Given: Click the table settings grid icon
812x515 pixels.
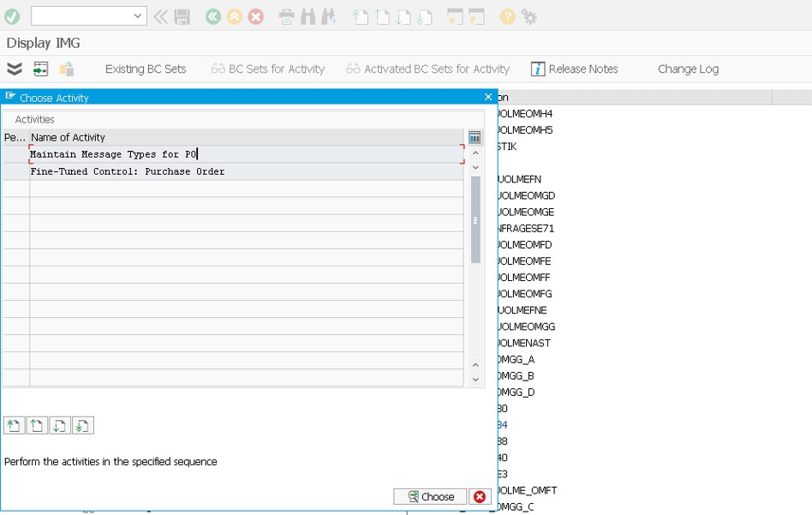Looking at the screenshot, I should tap(475, 137).
